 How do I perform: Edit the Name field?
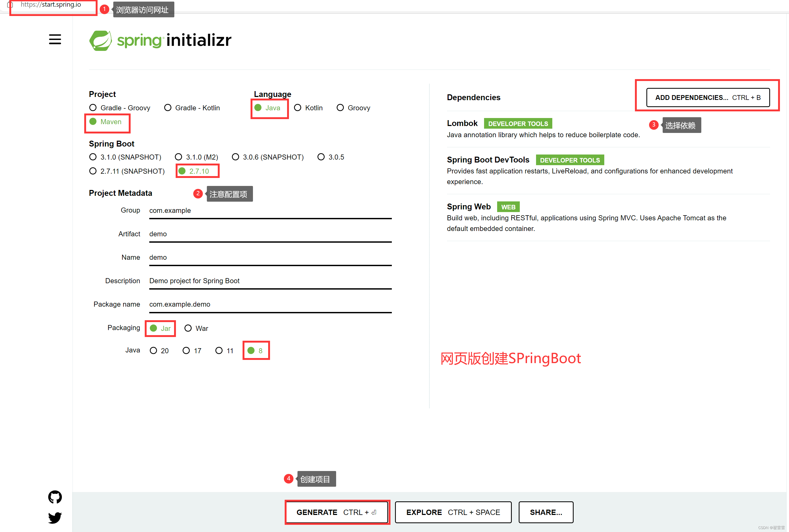pyautogui.click(x=270, y=258)
